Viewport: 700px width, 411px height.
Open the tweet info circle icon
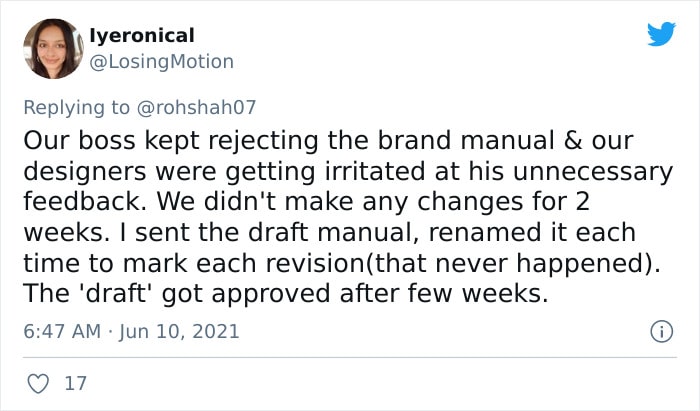tap(661, 332)
